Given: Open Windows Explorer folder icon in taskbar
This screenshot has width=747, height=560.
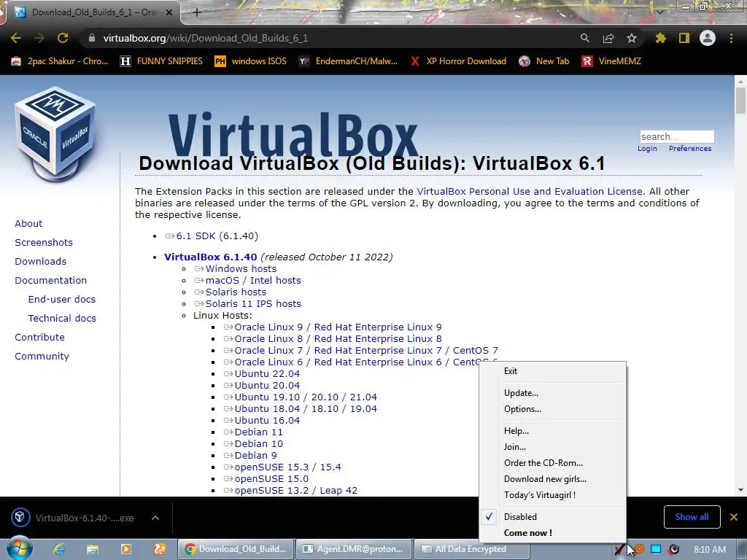Looking at the screenshot, I should coord(93,549).
